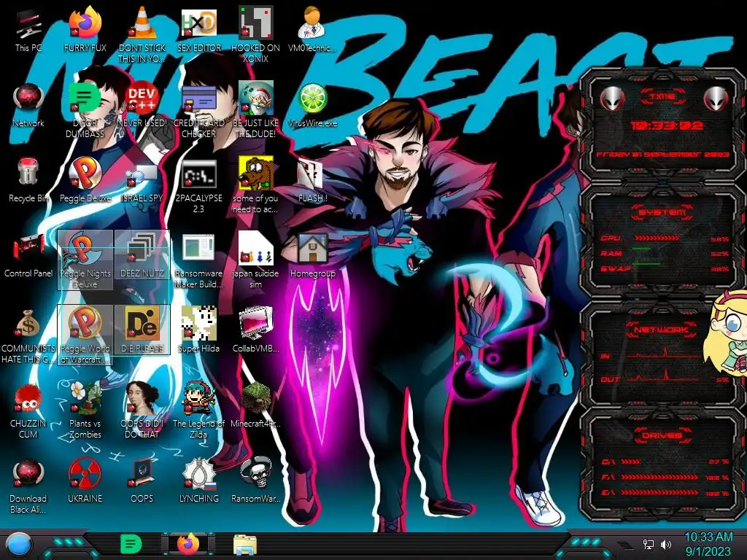The width and height of the screenshot is (747, 560).
Task: Click the red digital clock 10:33:02
Action: [x=666, y=125]
